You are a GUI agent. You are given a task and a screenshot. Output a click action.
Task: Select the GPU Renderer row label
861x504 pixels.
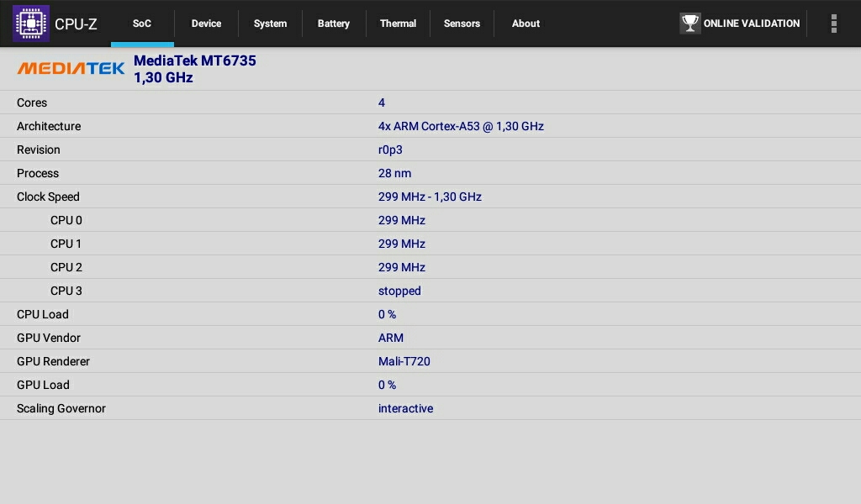[x=53, y=362]
